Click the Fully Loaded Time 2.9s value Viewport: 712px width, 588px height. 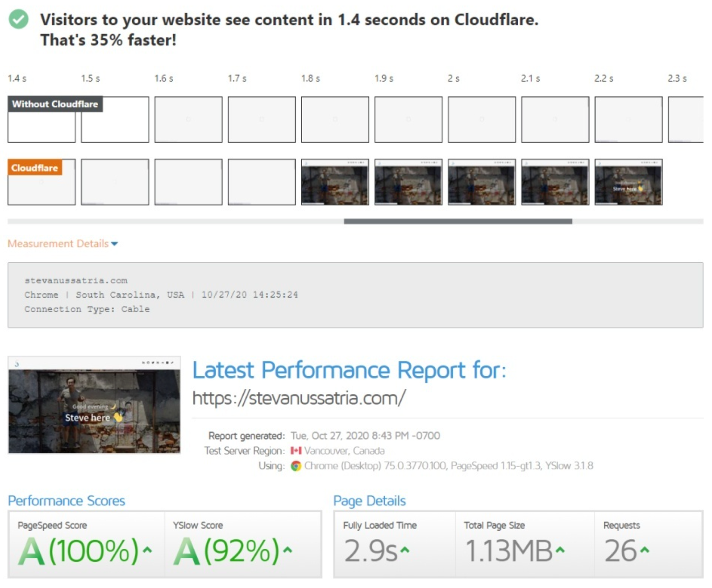[x=371, y=551]
